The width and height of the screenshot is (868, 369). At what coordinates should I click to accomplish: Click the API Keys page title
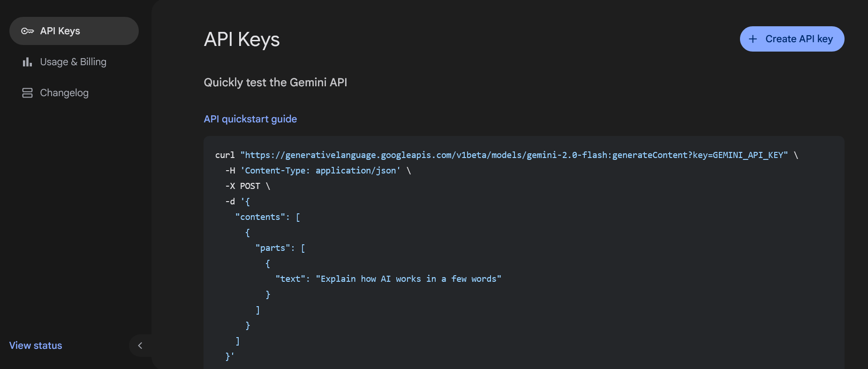(x=242, y=39)
